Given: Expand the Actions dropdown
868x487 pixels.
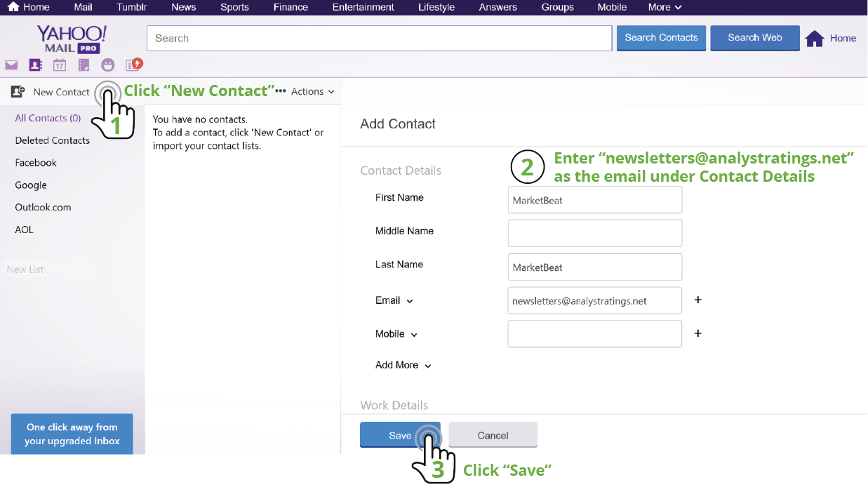Looking at the screenshot, I should coord(312,92).
